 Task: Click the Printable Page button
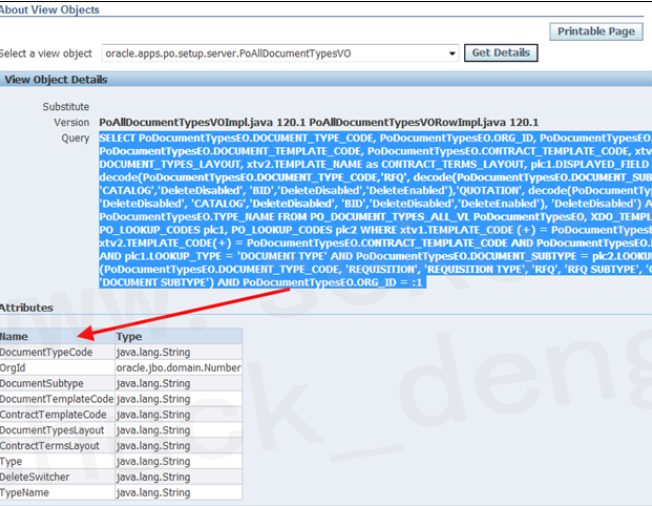(x=596, y=32)
